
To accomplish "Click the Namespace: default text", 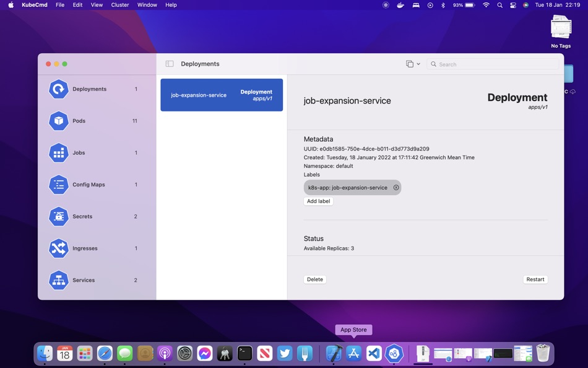I will tap(328, 166).
